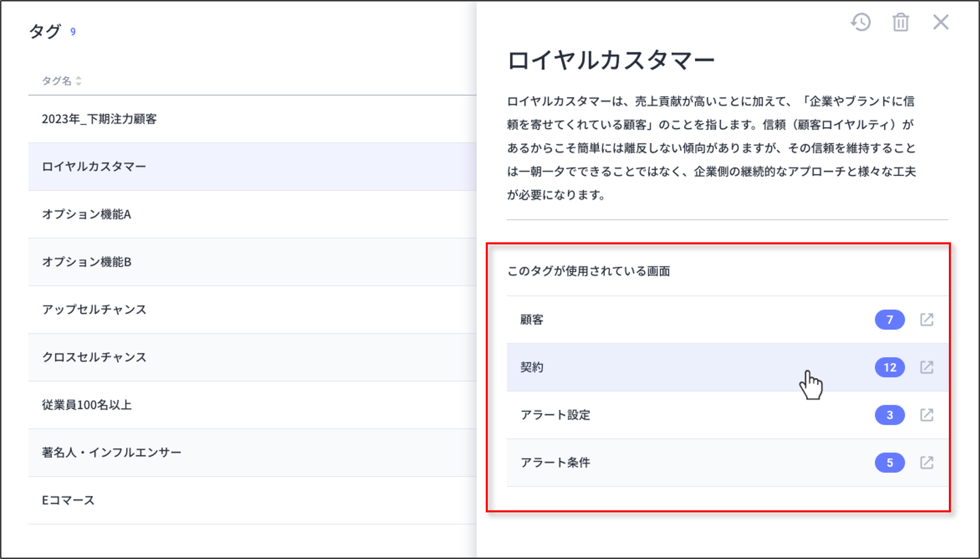
Task: Open the tag revision history icon
Action: pyautogui.click(x=860, y=23)
